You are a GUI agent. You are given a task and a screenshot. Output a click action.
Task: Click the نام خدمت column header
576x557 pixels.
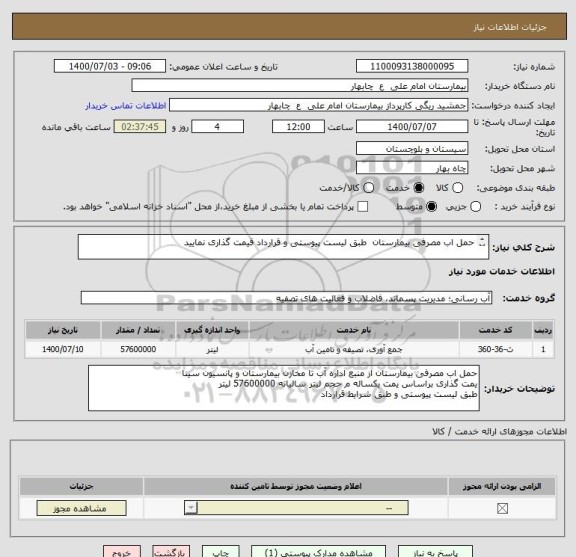354,330
